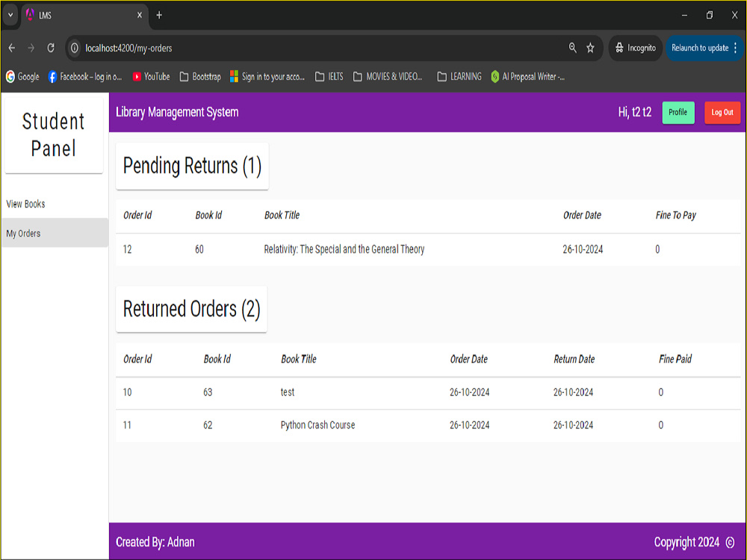Open the MOVIES & VIDEO bookmarks folder
The image size is (747, 560).
388,77
